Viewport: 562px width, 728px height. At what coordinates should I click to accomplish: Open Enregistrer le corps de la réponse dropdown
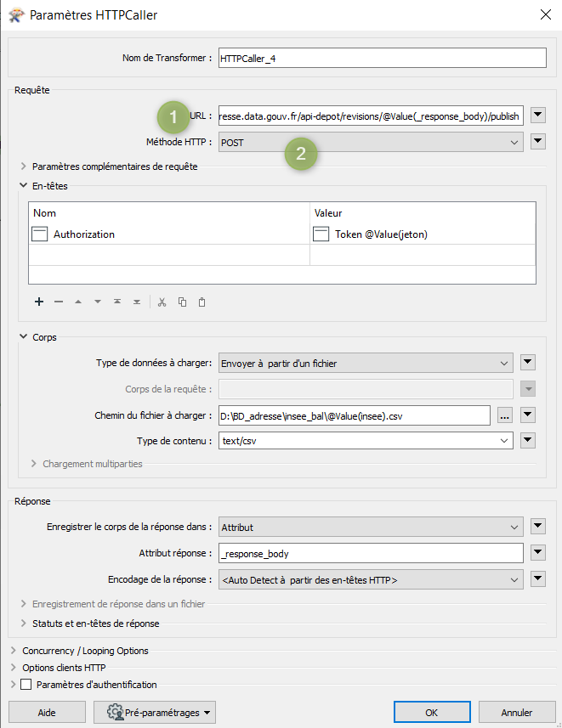click(371, 527)
